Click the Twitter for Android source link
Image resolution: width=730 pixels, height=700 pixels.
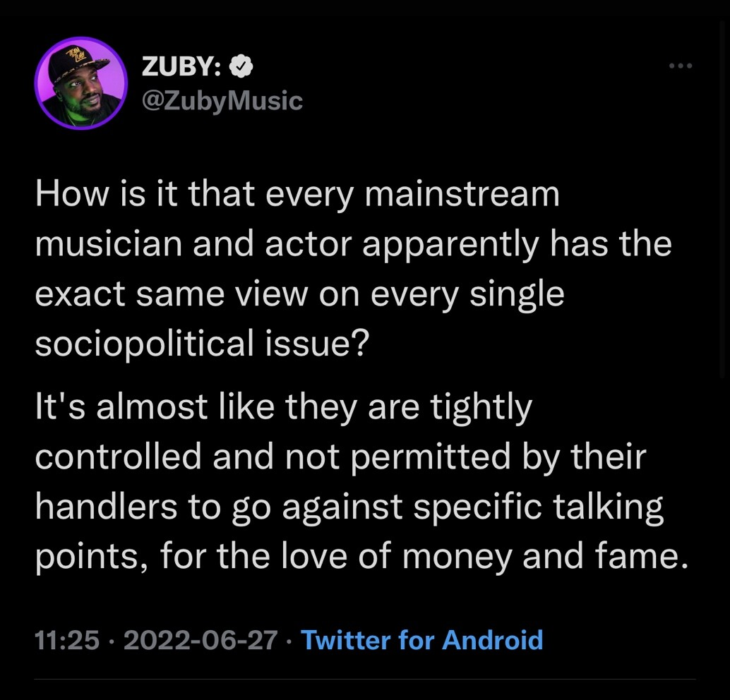pyautogui.click(x=421, y=640)
